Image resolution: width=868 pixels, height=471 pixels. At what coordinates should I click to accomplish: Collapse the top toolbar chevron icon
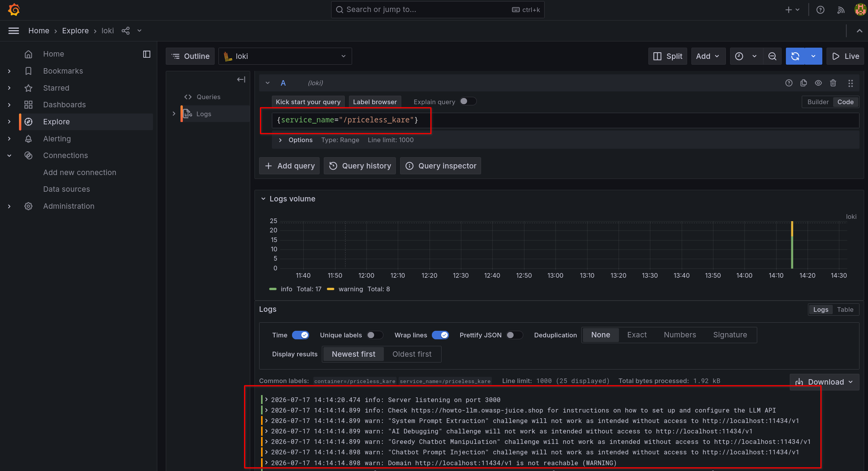(x=859, y=31)
